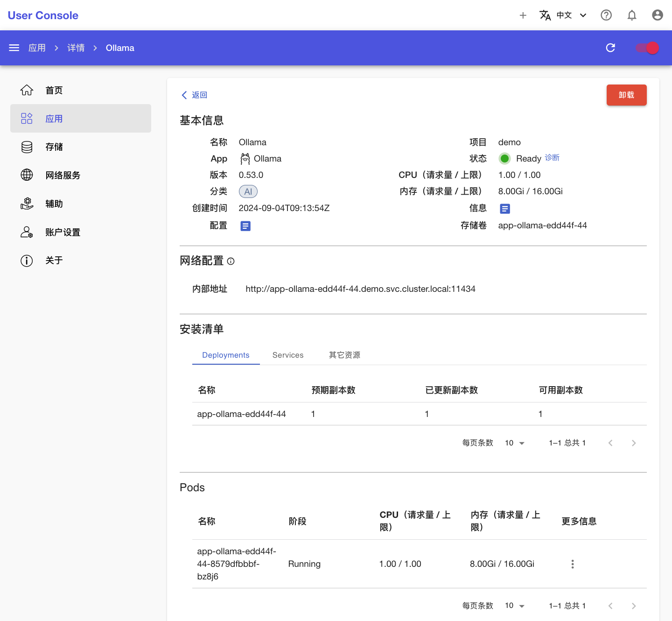
Task: Click Pods table next page arrow
Action: (x=634, y=606)
